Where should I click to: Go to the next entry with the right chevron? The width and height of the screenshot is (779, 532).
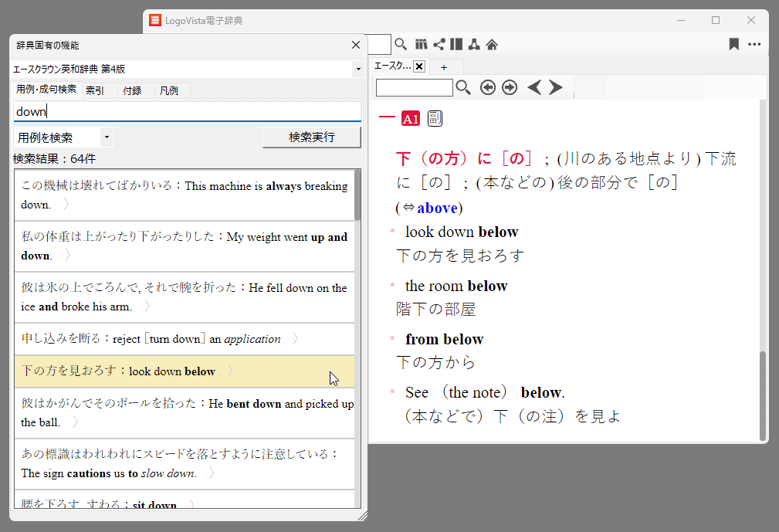coord(556,87)
